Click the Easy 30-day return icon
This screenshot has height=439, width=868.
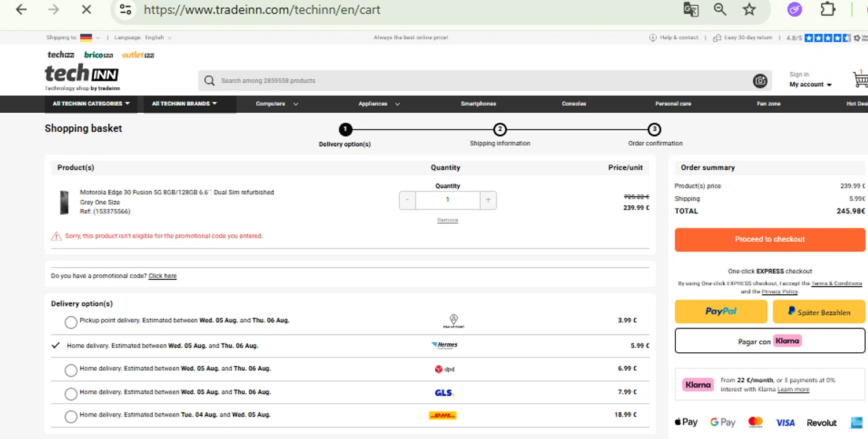(x=717, y=38)
